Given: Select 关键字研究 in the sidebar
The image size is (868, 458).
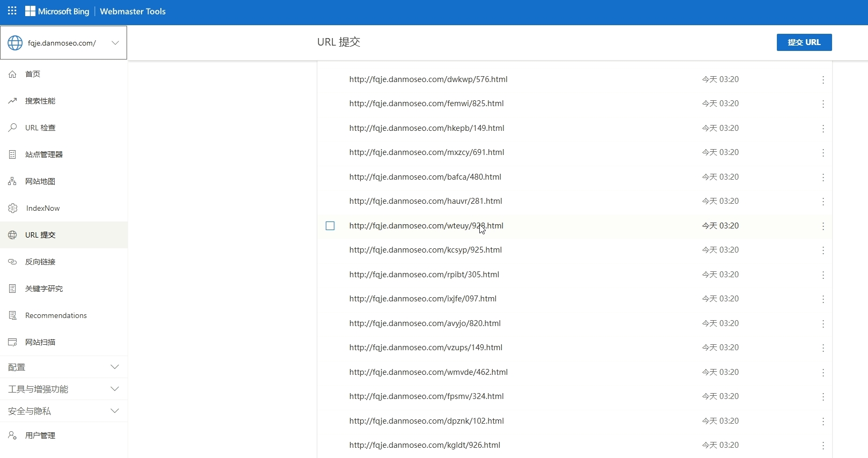Looking at the screenshot, I should (x=44, y=289).
